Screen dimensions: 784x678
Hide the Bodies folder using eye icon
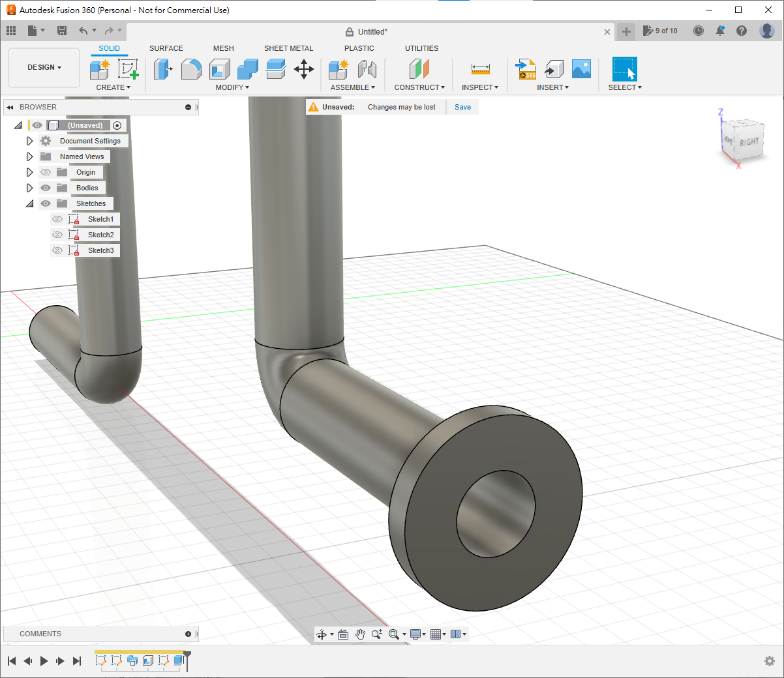coord(46,188)
